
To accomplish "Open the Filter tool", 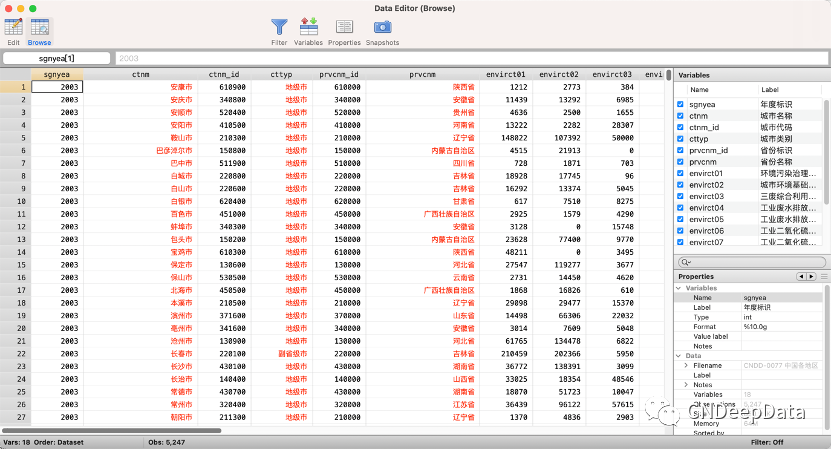I will click(279, 27).
